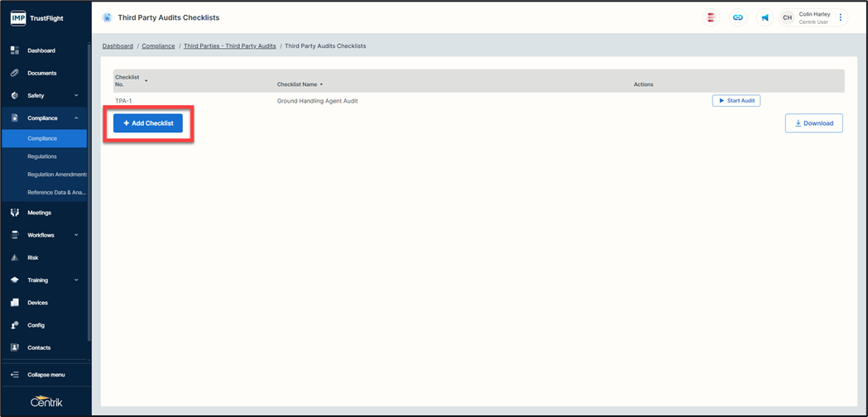868x417 pixels.
Task: Click the Ground Handling Agent Audit name
Action: point(317,101)
